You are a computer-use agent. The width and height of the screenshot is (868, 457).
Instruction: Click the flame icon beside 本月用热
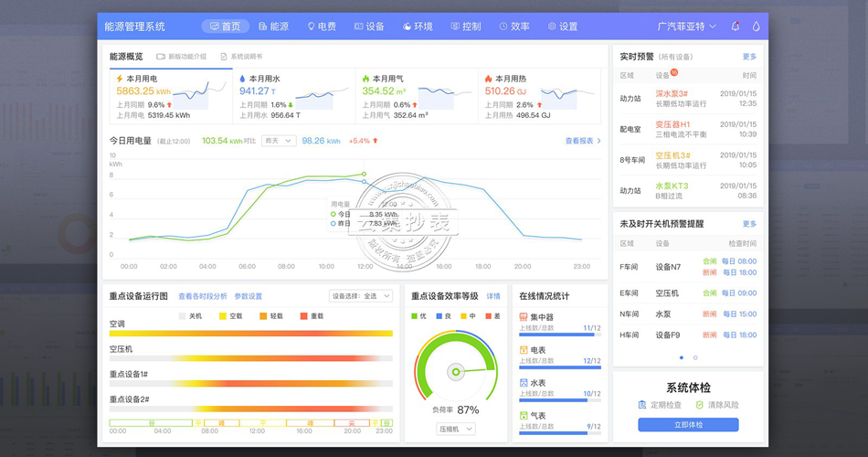[x=489, y=79]
